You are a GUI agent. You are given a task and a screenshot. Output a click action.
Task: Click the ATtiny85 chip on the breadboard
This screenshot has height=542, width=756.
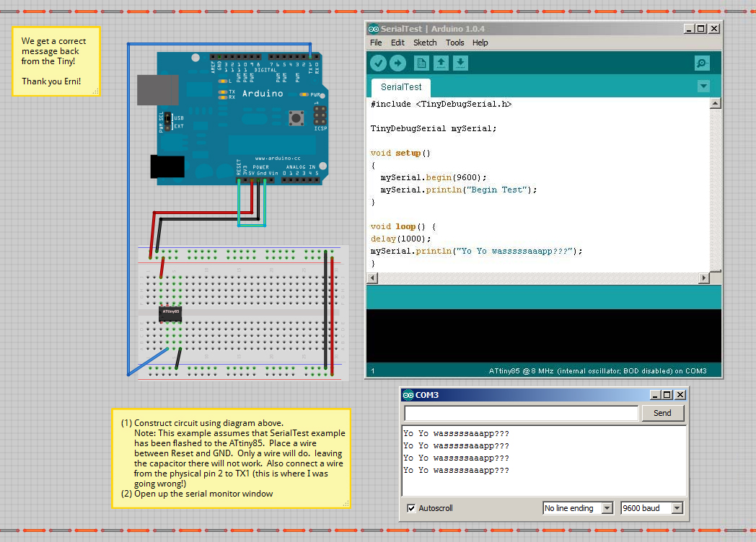(170, 314)
